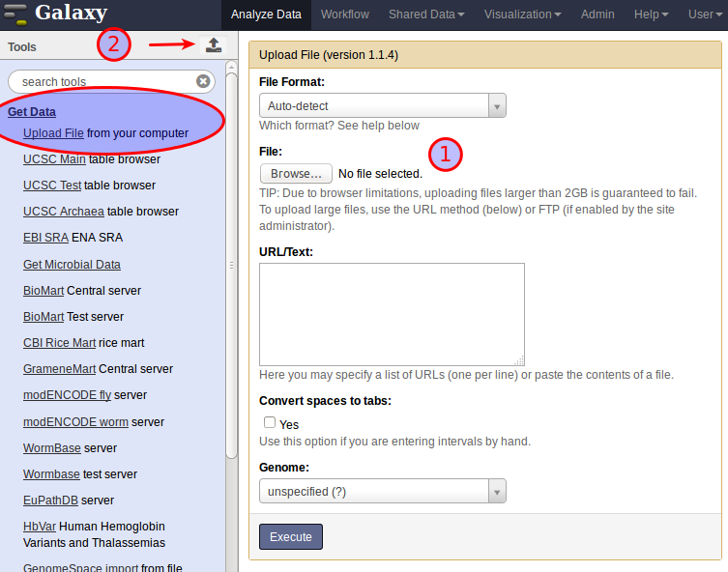Click the tool panel vertical scrollbar
728x572 pixels.
[x=231, y=265]
